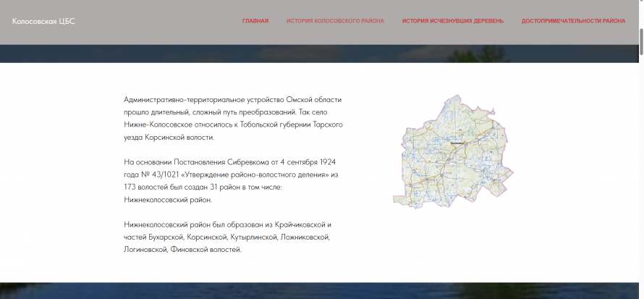Screen dimensions: 644x299
Task: Click the Колосовская ЦБС site title
Action: pos(43,22)
